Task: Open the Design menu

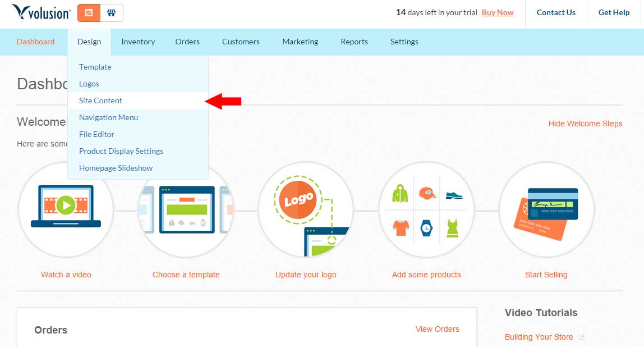Action: 89,42
